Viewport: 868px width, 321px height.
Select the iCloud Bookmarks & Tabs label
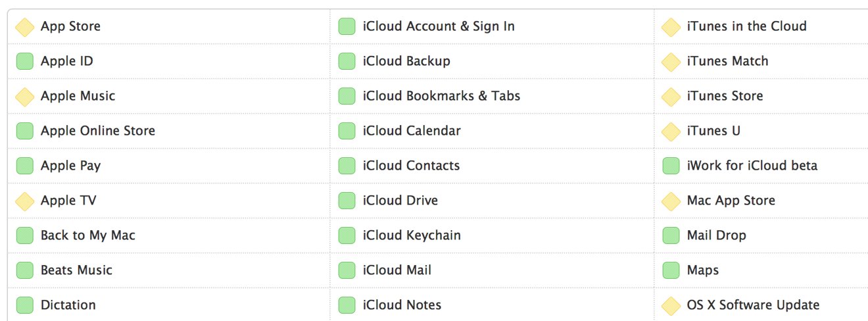(x=441, y=96)
